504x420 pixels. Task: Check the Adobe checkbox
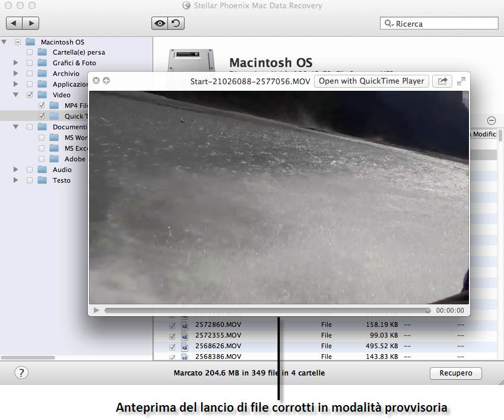pyautogui.click(x=42, y=158)
